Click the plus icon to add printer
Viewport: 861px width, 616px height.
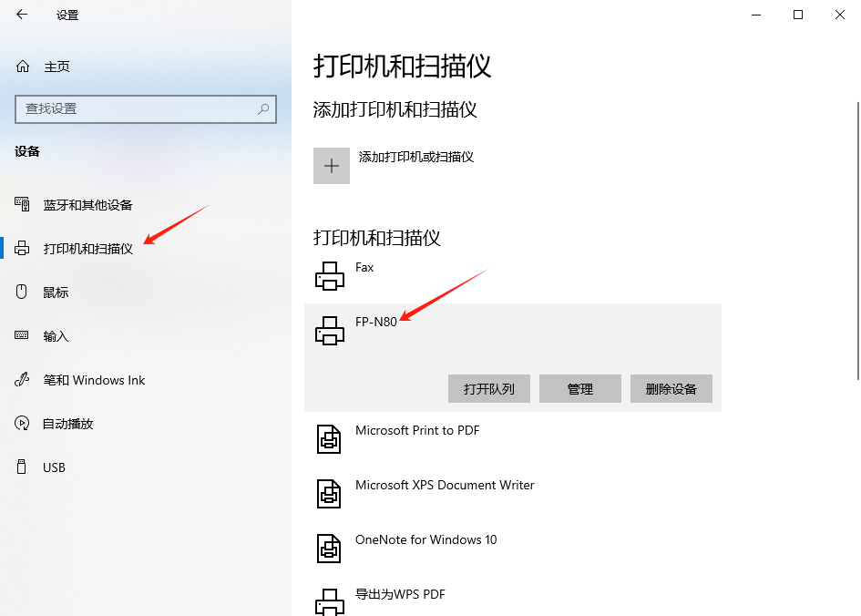click(332, 166)
